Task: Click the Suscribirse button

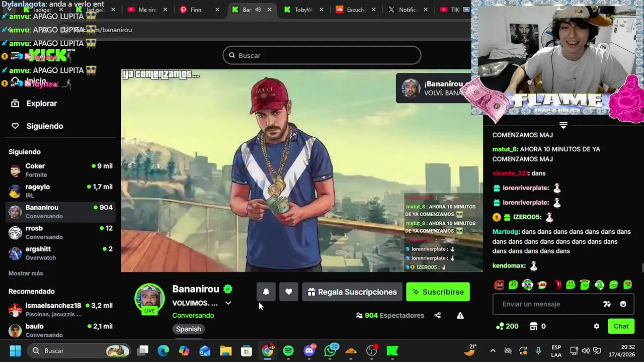Action: pos(438,292)
